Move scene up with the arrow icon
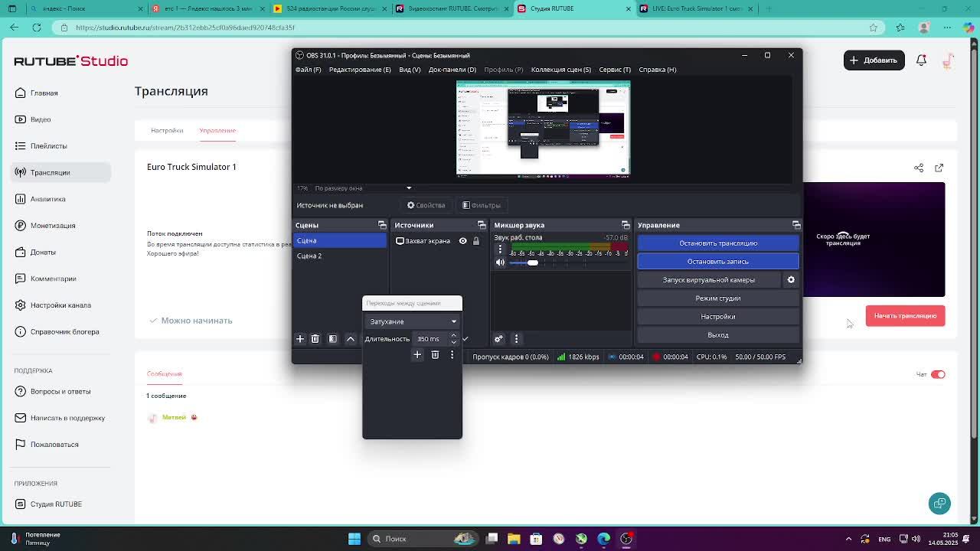Image resolution: width=980 pixels, height=551 pixels. point(351,339)
